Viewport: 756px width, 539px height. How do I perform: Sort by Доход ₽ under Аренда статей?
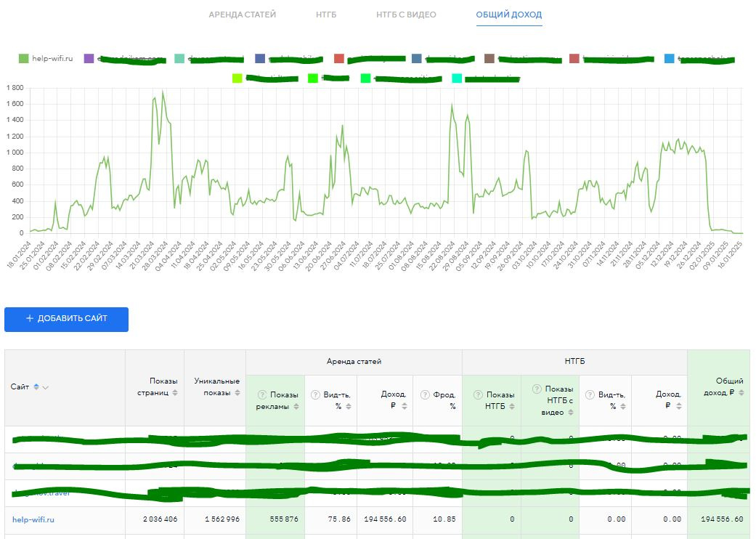pos(404,406)
